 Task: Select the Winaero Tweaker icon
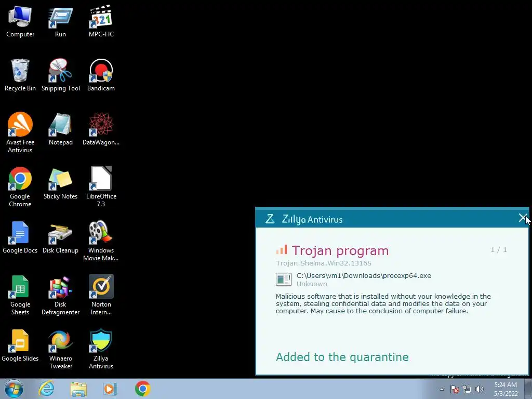(x=60, y=350)
